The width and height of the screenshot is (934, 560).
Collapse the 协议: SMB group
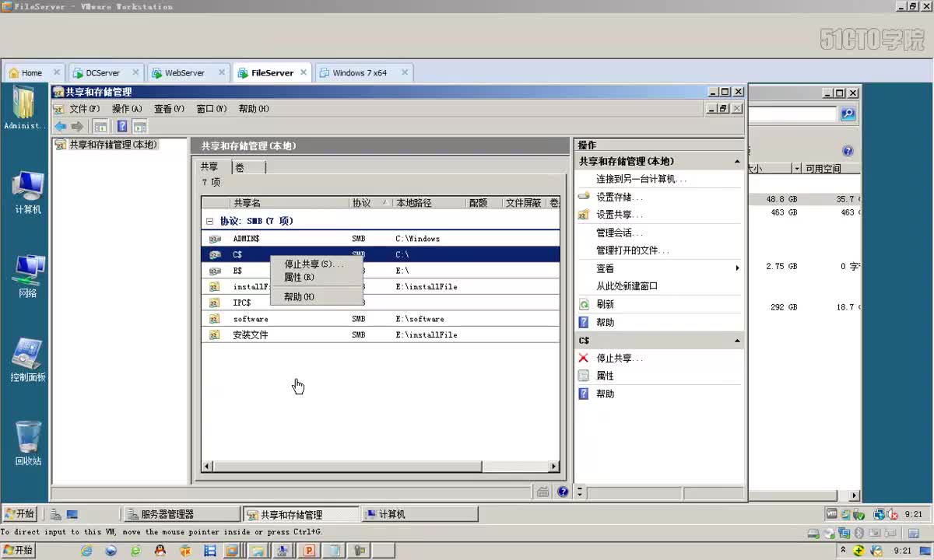[209, 221]
